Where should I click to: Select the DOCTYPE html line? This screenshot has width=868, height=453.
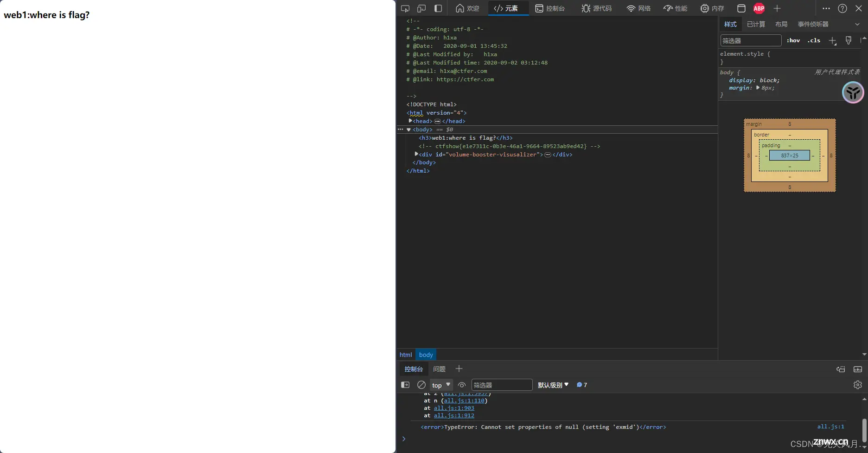coord(431,104)
